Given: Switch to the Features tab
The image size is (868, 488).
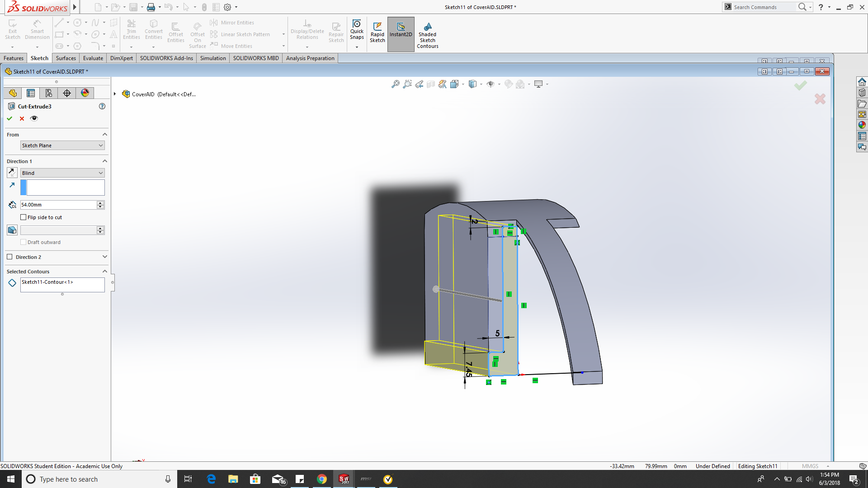Looking at the screenshot, I should pyautogui.click(x=14, y=58).
